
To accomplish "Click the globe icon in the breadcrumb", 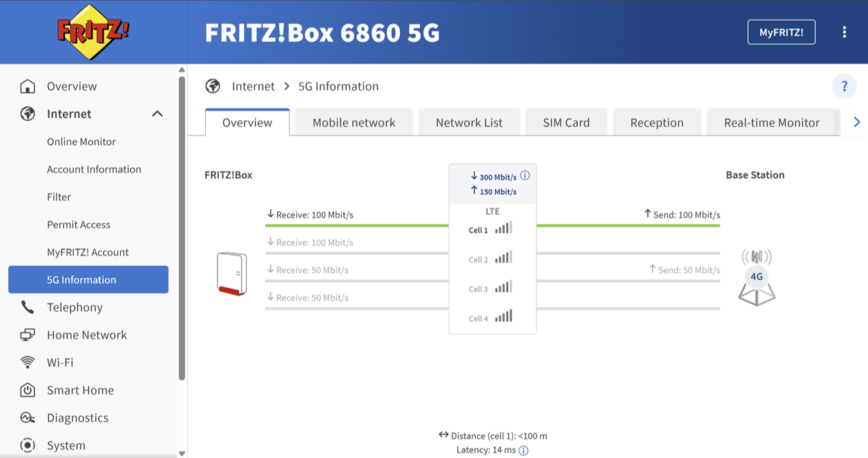I will coord(213,85).
